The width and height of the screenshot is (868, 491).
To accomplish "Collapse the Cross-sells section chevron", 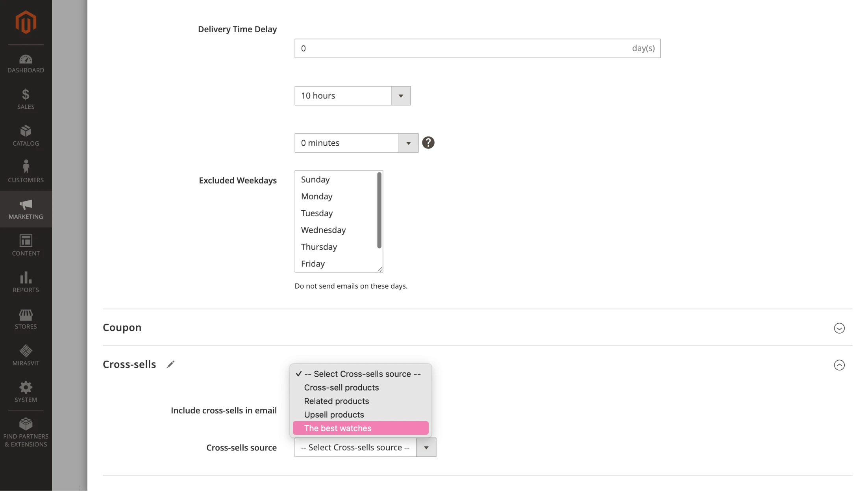I will pos(839,365).
